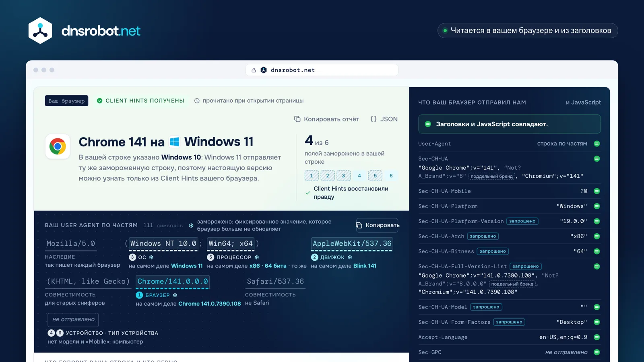Open the JSON view button
The image size is (644, 362).
click(384, 119)
